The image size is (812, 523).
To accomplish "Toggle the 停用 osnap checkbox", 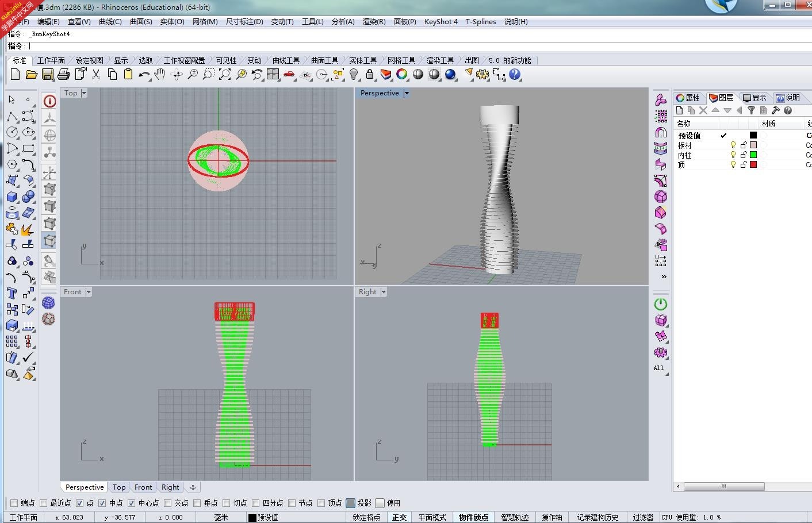I will [x=380, y=503].
